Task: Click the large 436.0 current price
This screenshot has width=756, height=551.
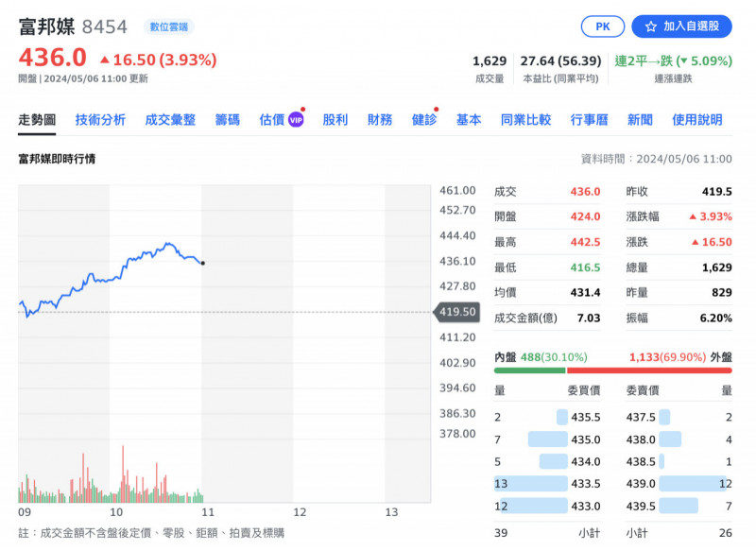Action: pos(53,58)
